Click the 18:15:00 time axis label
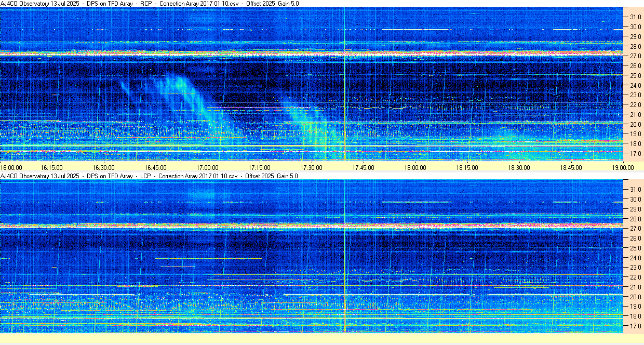 [467, 167]
